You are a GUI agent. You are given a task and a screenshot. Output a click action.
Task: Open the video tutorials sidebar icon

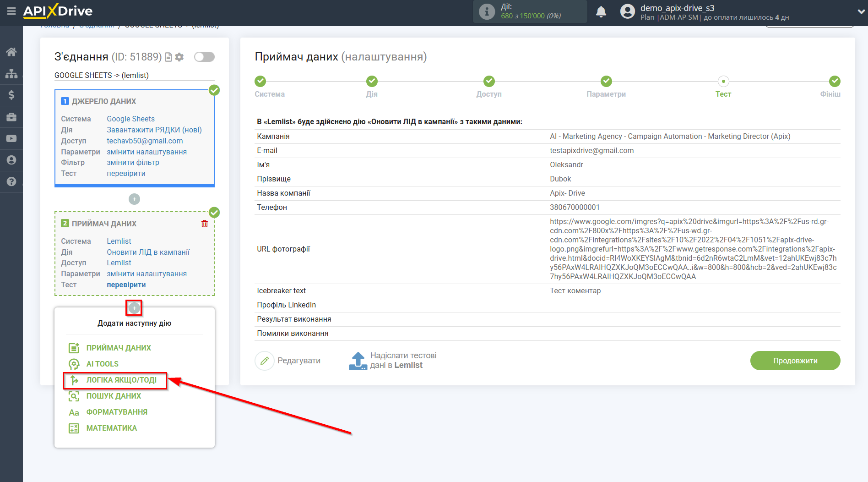point(11,138)
